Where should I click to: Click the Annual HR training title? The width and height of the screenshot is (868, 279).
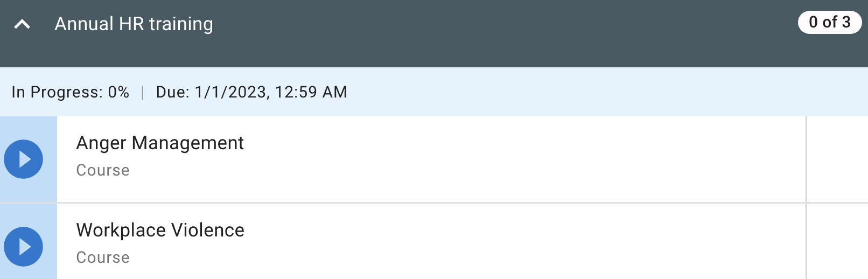[134, 24]
